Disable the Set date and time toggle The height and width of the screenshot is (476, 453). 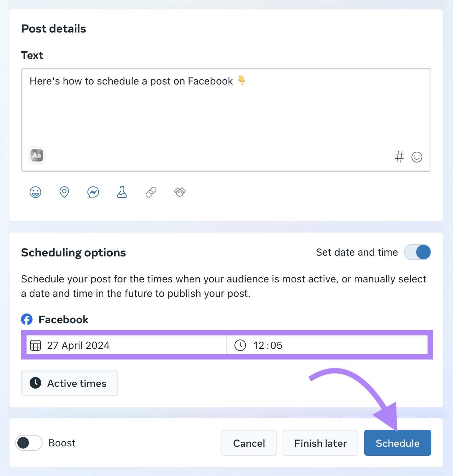417,252
